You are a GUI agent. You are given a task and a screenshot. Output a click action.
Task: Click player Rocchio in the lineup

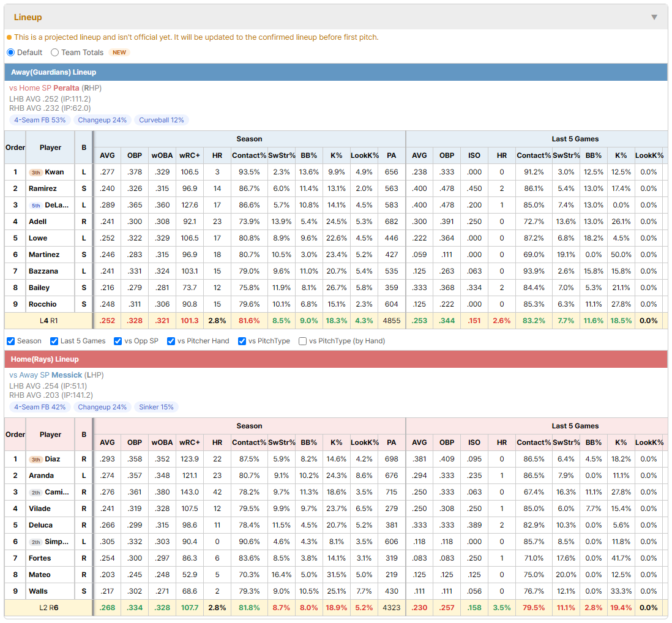pos(42,304)
